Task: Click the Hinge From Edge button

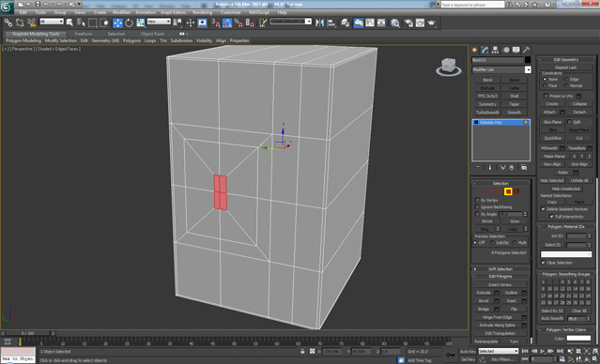Action: click(498, 317)
